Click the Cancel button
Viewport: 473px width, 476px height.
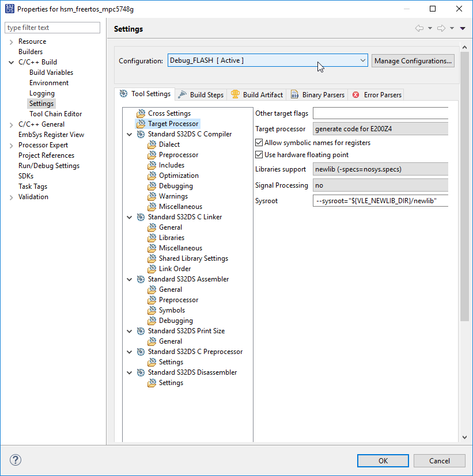pos(439,460)
